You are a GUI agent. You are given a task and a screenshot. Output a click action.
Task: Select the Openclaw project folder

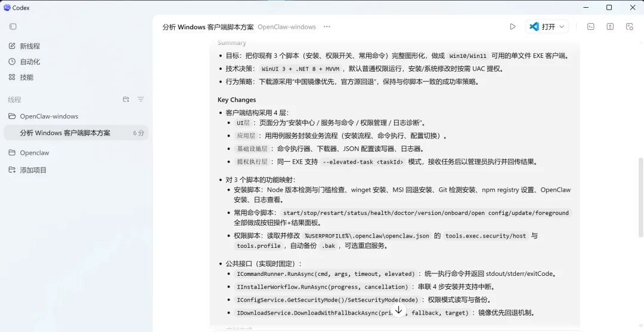[x=29, y=153]
